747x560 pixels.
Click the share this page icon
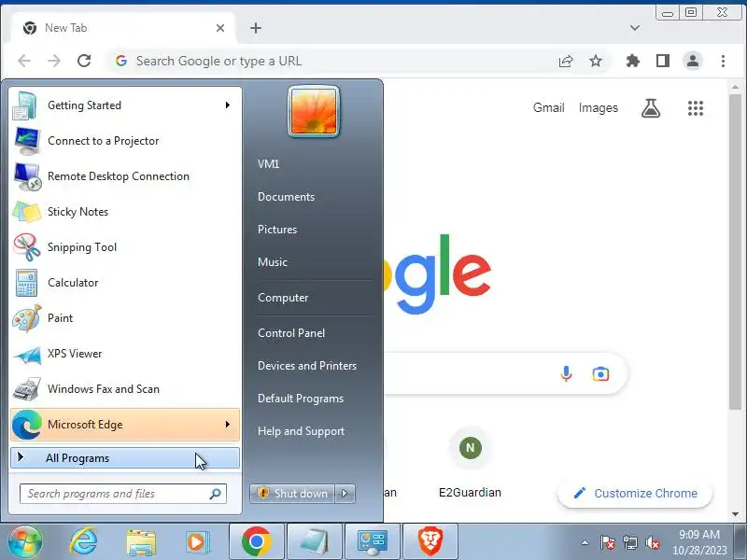pyautogui.click(x=566, y=61)
